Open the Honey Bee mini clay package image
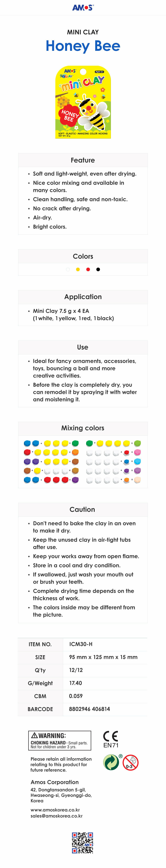 tap(83, 102)
